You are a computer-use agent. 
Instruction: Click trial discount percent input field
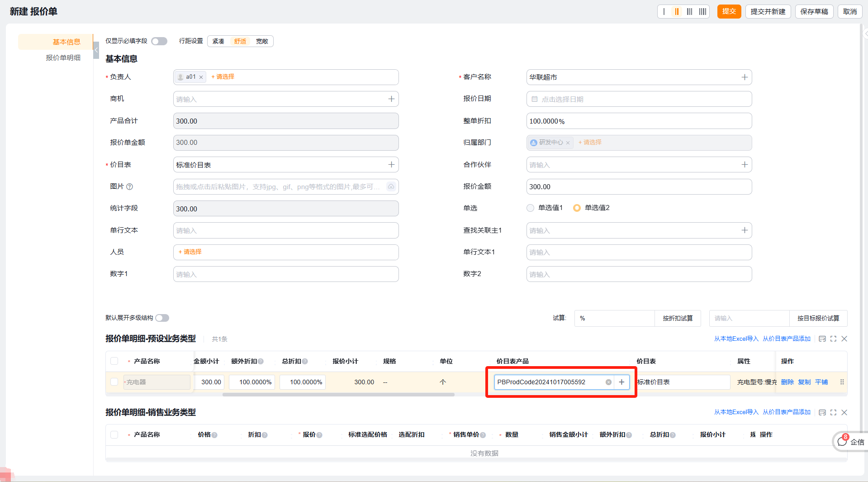(614, 319)
